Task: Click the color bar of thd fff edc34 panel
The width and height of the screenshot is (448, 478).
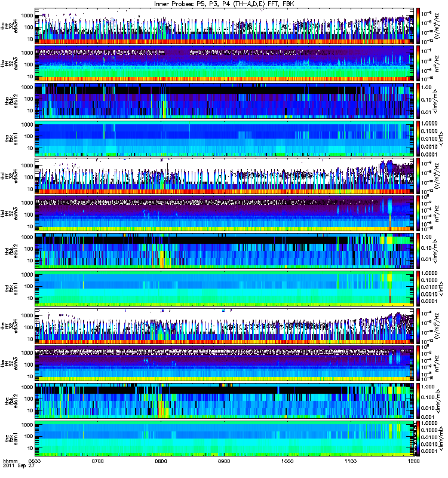Action: [418, 176]
